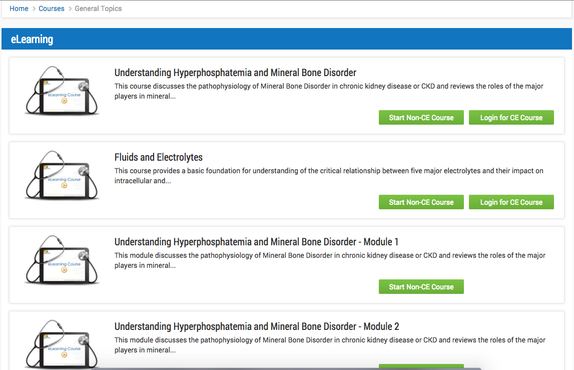Click the eLearning section header bar
The height and width of the screenshot is (370, 574).
point(287,39)
